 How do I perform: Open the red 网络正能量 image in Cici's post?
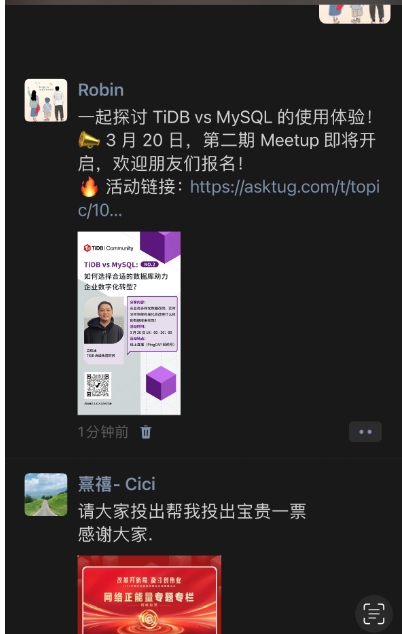pos(149,594)
